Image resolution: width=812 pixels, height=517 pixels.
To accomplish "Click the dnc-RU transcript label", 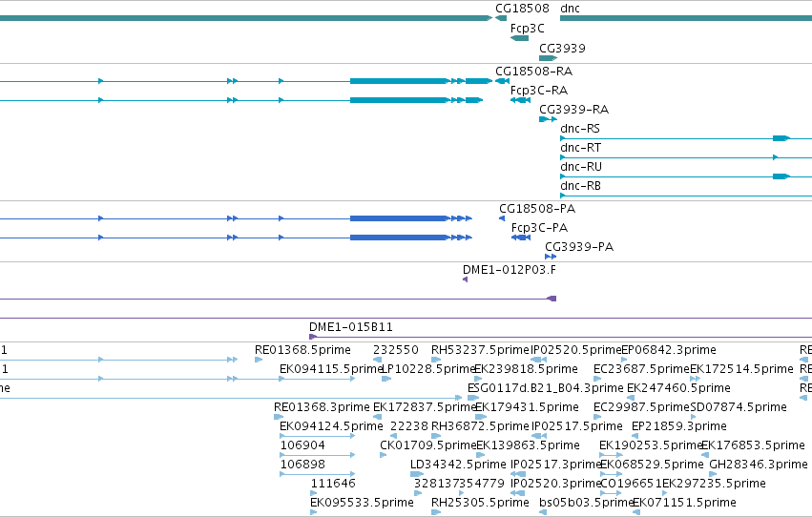I will pyautogui.click(x=581, y=167).
